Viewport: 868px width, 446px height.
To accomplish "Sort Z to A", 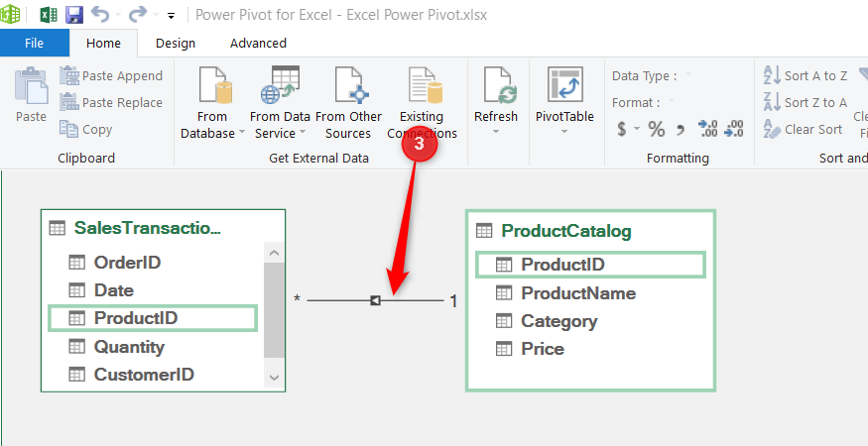I will pyautogui.click(x=806, y=102).
